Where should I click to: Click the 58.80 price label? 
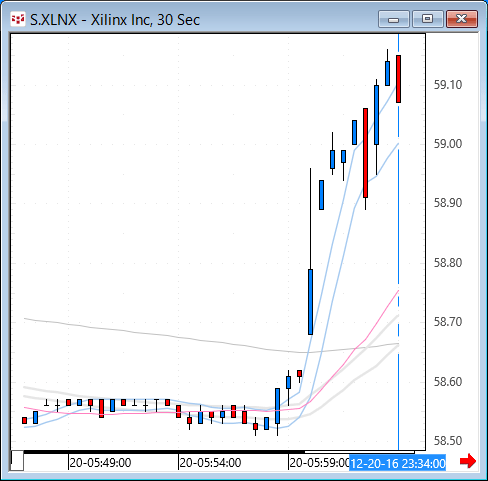(x=448, y=263)
